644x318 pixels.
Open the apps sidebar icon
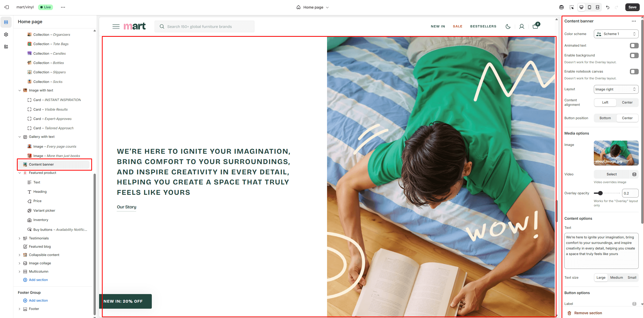tap(6, 47)
